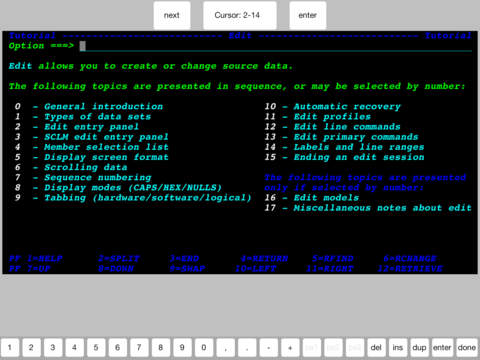Tap the 1 key in bottom key row
480x360 pixels.
(10, 348)
